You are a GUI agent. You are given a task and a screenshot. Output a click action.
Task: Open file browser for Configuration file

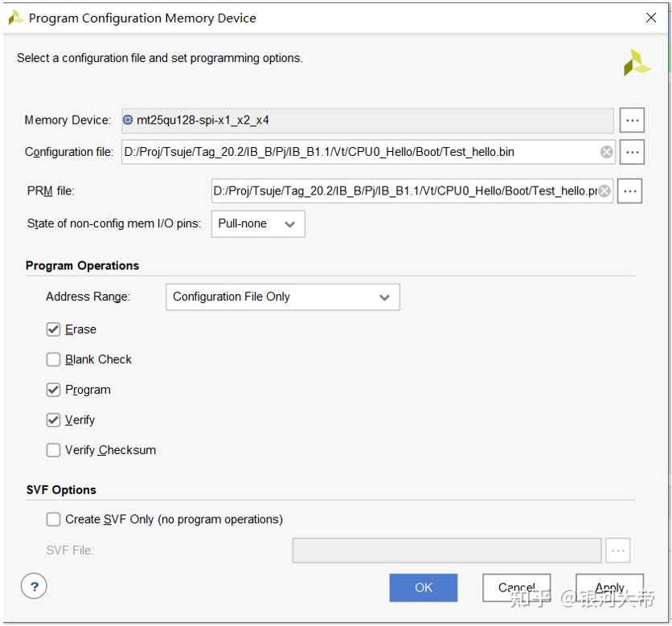[632, 152]
